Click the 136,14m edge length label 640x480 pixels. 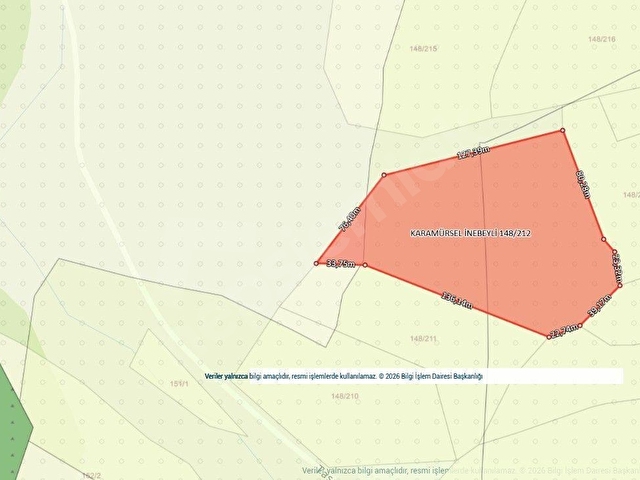click(457, 300)
